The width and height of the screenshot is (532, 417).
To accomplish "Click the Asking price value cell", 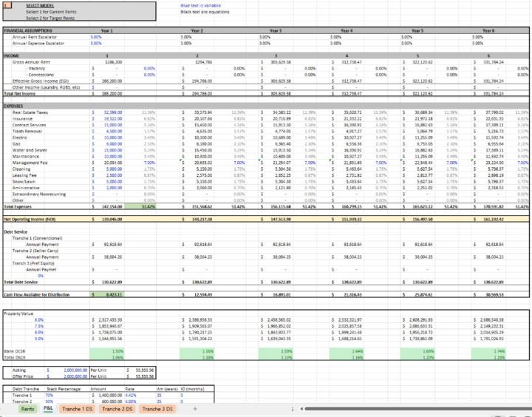I will coord(72,371).
